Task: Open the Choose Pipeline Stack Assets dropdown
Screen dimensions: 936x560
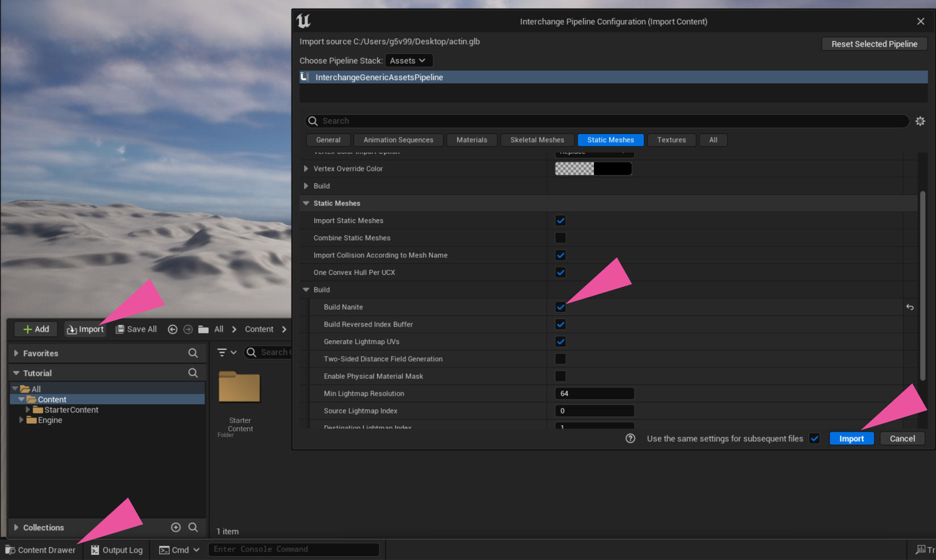Action: [x=408, y=61]
